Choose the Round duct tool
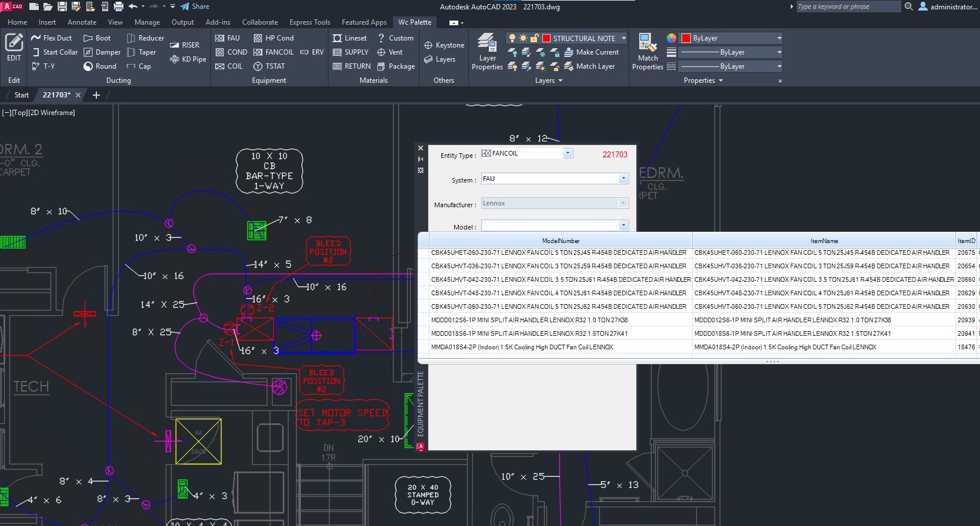This screenshot has width=980, height=526. coord(100,66)
